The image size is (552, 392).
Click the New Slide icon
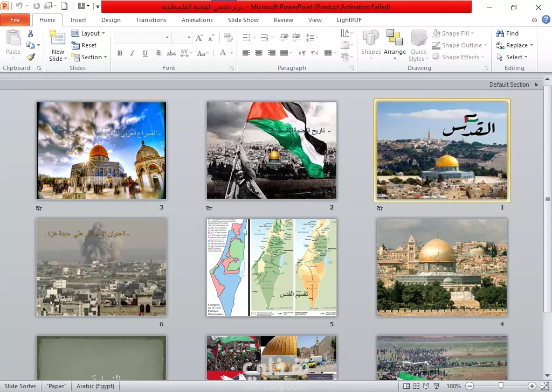pyautogui.click(x=58, y=38)
